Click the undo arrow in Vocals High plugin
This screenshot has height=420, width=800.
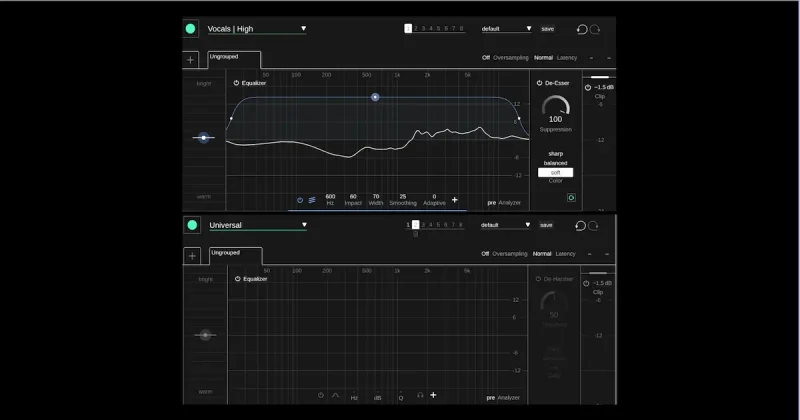coord(582,29)
